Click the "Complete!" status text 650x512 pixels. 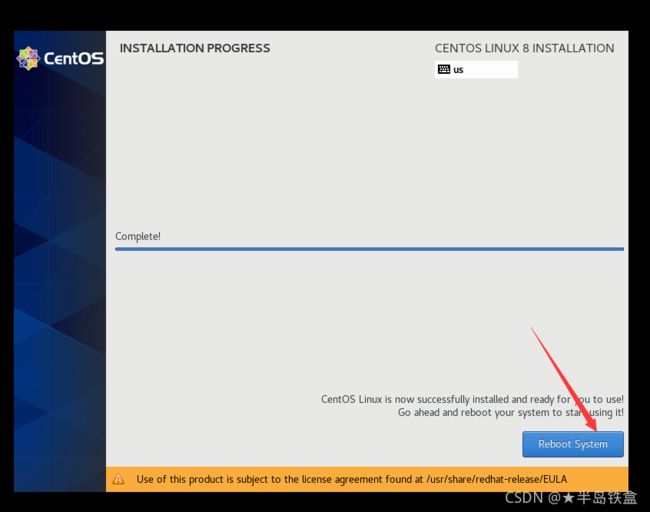pos(138,236)
